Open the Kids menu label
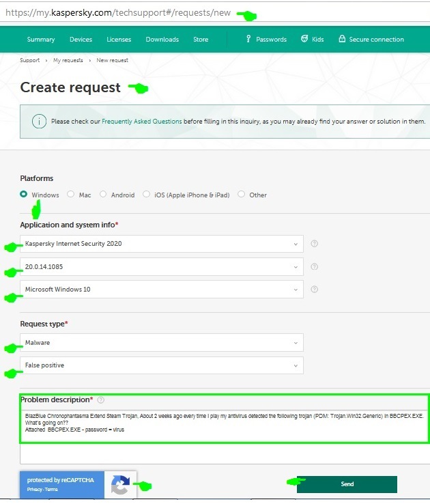The width and height of the screenshot is (430, 504). (x=318, y=39)
